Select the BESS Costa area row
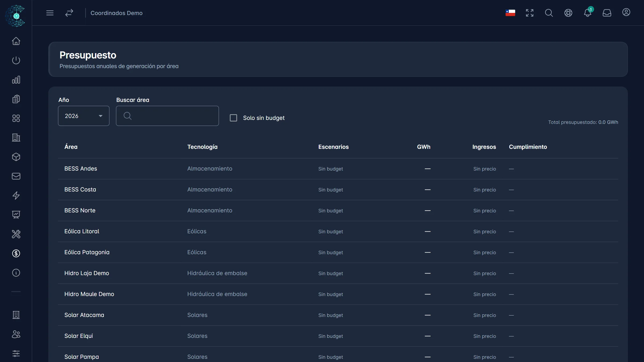644x362 pixels. [x=338, y=190]
